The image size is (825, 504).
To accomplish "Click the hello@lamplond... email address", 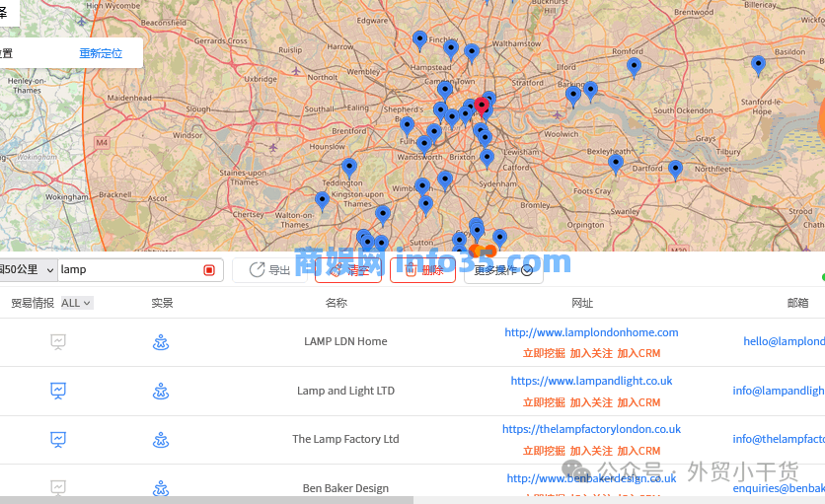I will 784,341.
